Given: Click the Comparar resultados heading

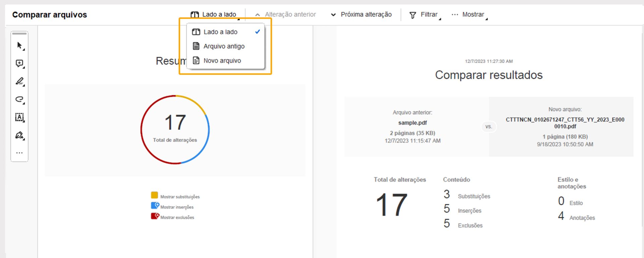Looking at the screenshot, I should click(x=489, y=75).
